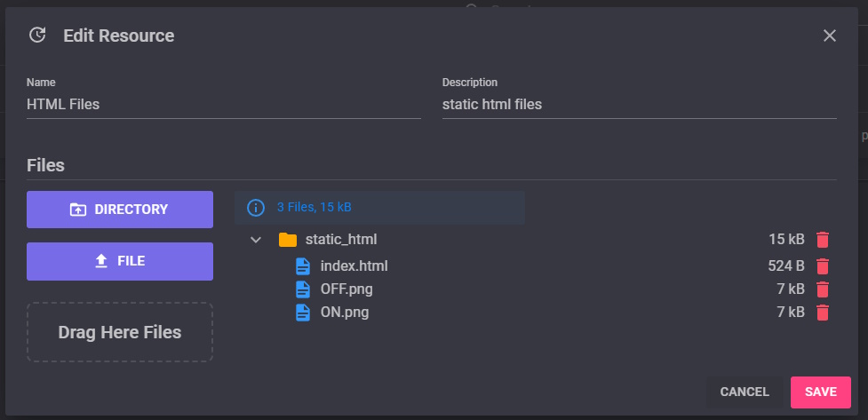Delete the index.html file

pos(823,265)
